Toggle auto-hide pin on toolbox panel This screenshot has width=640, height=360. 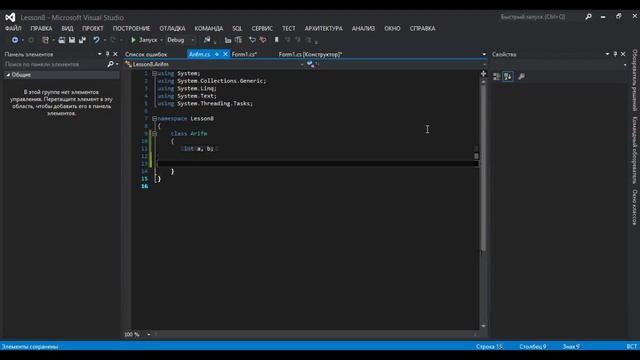(x=107, y=54)
